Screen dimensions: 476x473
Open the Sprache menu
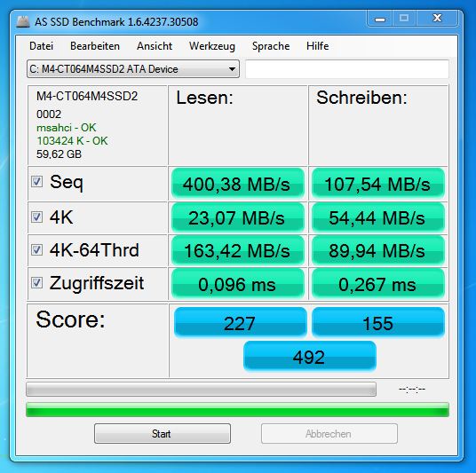click(x=271, y=46)
